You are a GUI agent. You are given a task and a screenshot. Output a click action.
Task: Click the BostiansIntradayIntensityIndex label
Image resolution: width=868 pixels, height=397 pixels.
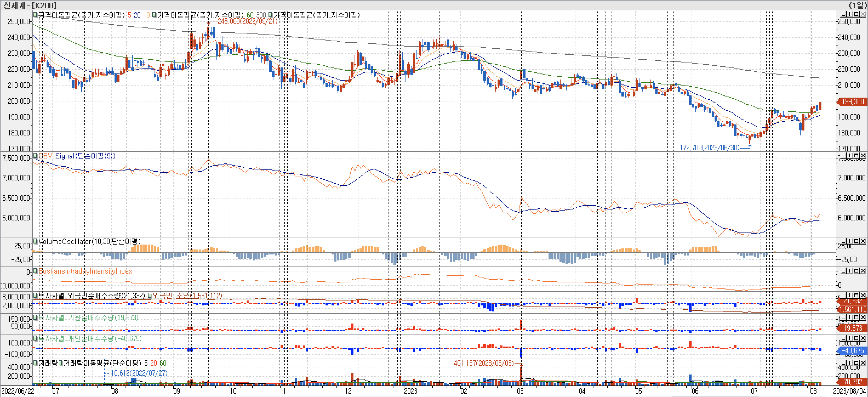click(x=85, y=271)
